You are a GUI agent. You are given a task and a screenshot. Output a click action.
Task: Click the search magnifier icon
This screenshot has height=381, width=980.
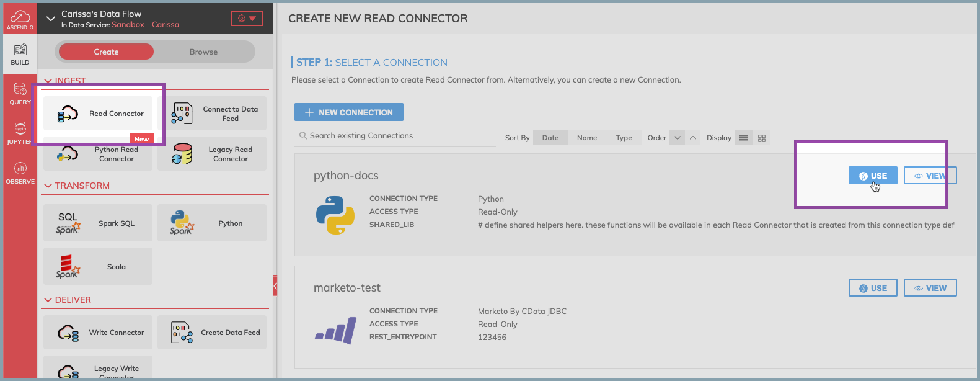coord(303,135)
